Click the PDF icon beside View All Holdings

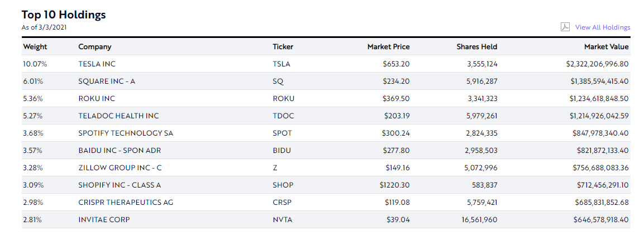[x=565, y=27]
